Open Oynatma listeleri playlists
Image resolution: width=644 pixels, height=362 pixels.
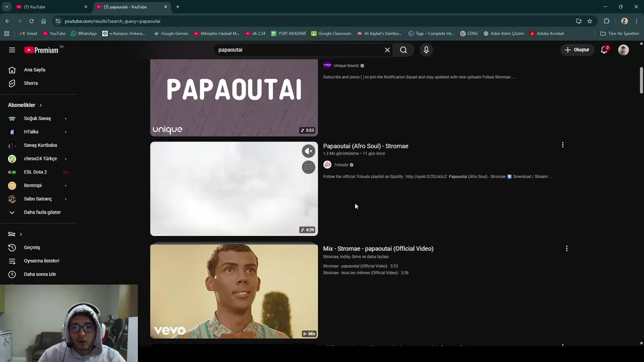pyautogui.click(x=39, y=261)
